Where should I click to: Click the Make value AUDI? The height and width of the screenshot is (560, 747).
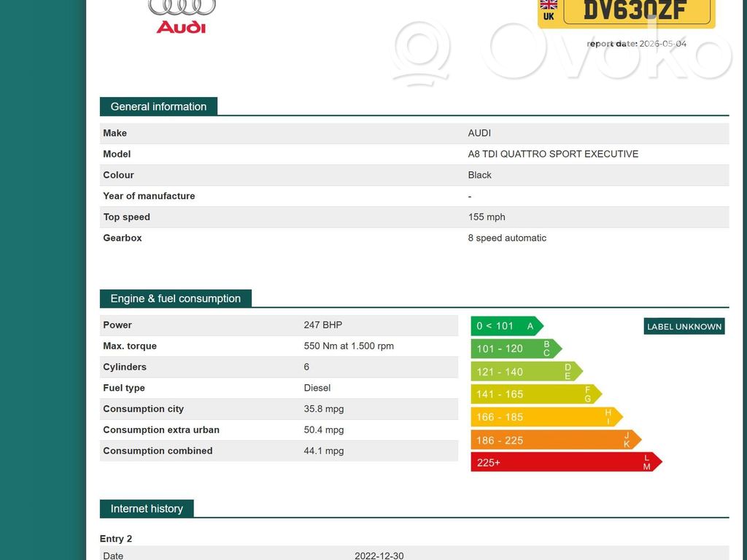point(479,133)
